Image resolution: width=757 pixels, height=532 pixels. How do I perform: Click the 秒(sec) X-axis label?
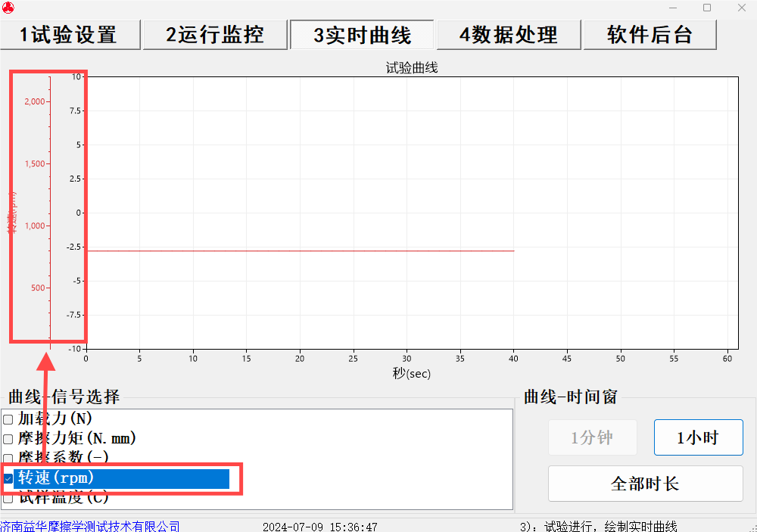coord(412,373)
